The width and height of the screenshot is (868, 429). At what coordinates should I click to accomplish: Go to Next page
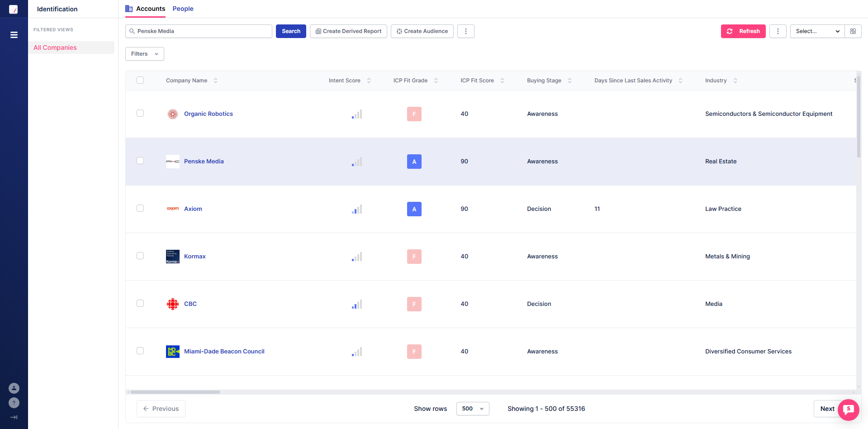pos(827,409)
